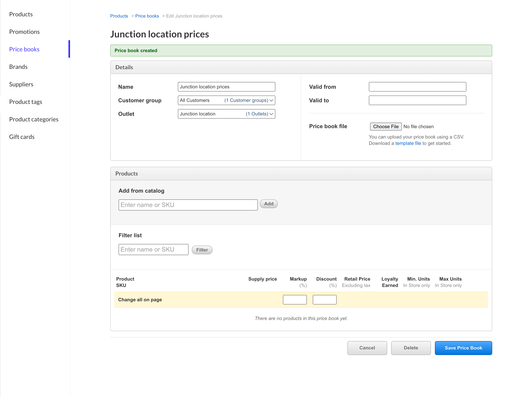This screenshot has width=532, height=397.
Task: Click the Products breadcrumb link
Action: click(119, 16)
